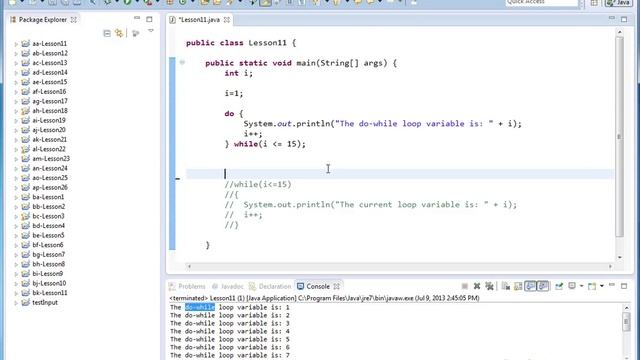Select the an-Lesson24 project
The height and width of the screenshot is (360, 640).
pyautogui.click(x=49, y=168)
